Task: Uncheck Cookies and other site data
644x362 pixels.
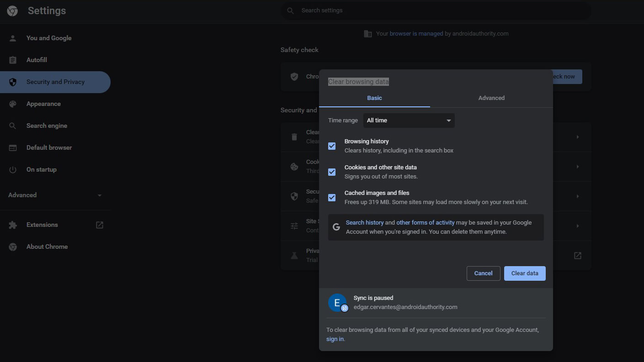Action: 332,172
